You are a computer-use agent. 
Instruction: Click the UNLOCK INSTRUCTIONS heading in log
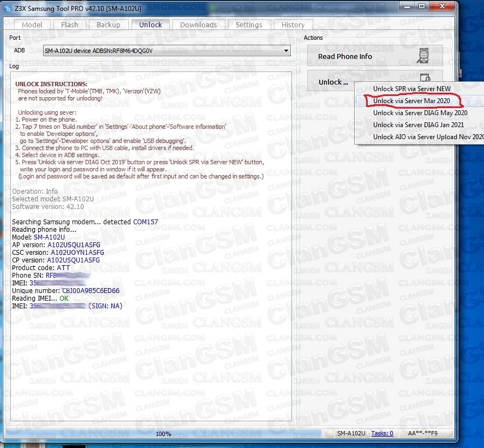coord(51,84)
